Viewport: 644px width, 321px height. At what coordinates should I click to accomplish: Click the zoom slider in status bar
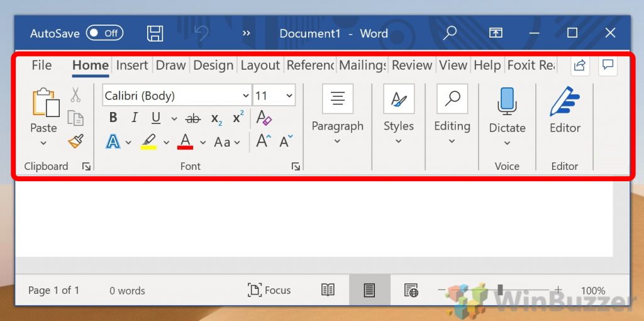tap(500, 290)
